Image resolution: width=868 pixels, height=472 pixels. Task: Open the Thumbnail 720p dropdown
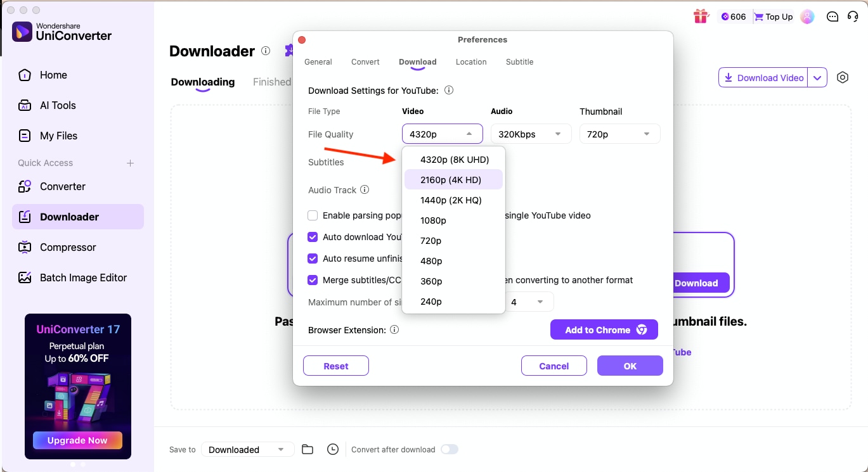[619, 134]
